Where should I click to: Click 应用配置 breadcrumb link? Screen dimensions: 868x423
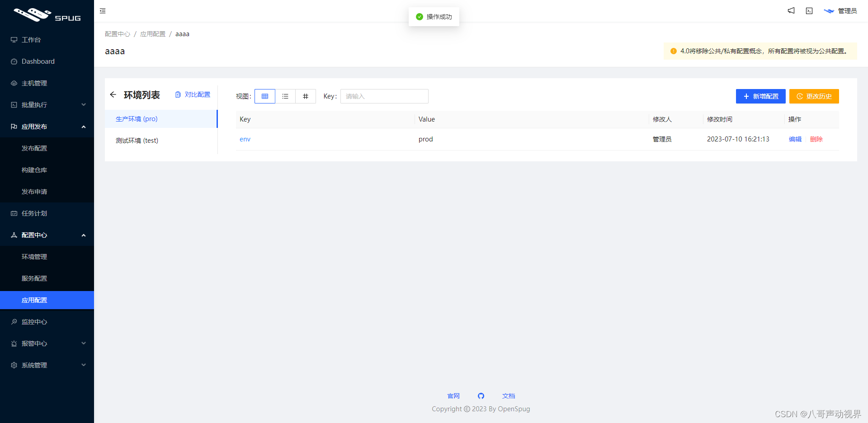click(x=153, y=34)
